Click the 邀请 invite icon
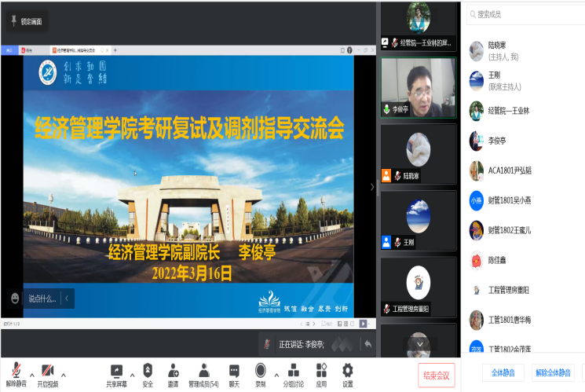 pos(173,371)
